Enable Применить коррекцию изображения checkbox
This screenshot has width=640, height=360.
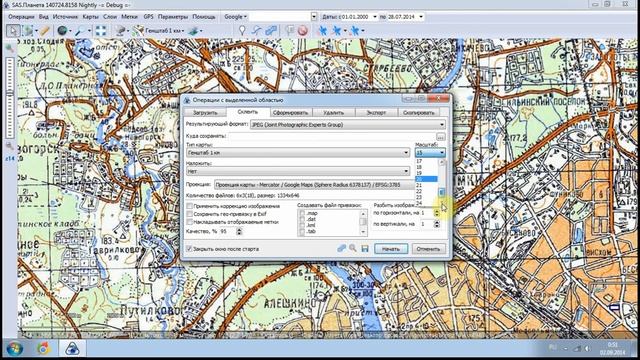pyautogui.click(x=189, y=206)
